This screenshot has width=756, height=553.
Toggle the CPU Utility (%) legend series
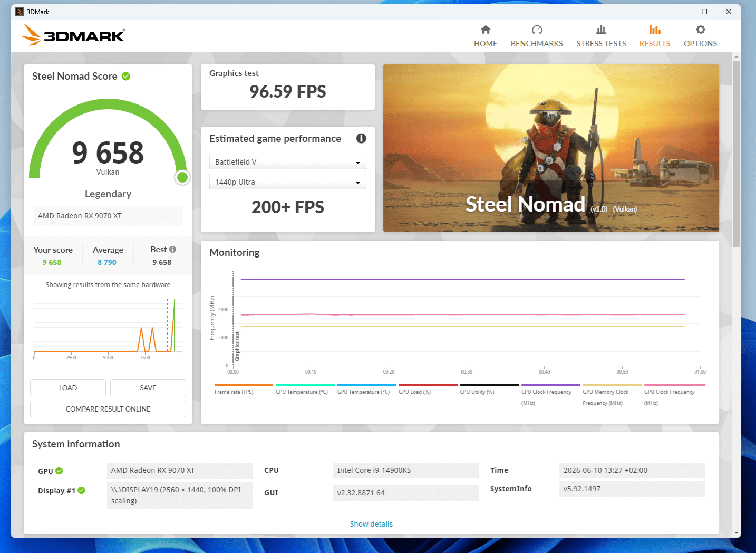489,389
